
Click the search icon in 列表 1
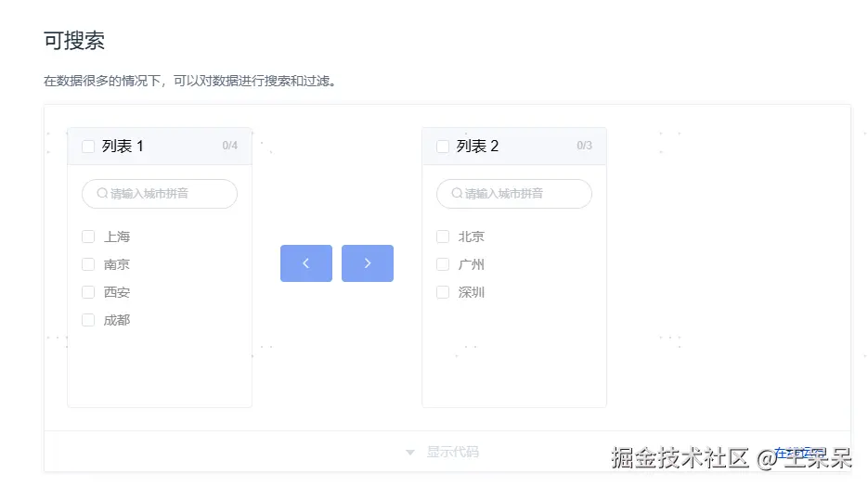[x=102, y=193]
